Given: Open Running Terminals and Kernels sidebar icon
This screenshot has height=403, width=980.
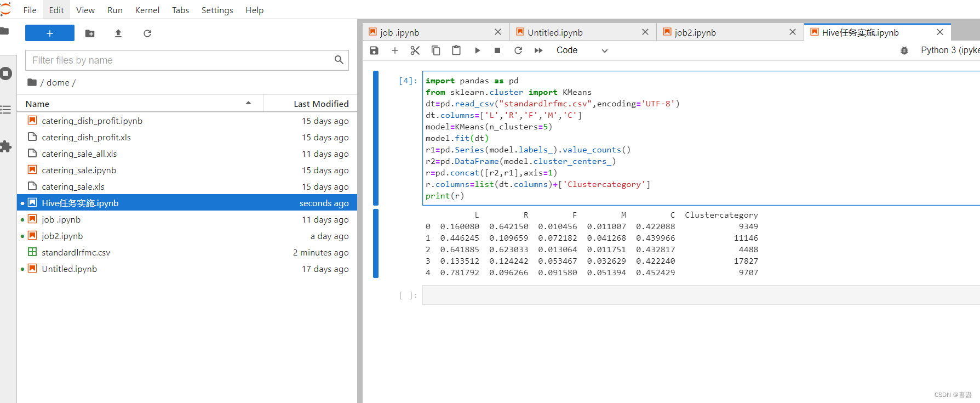Looking at the screenshot, I should click(6, 73).
